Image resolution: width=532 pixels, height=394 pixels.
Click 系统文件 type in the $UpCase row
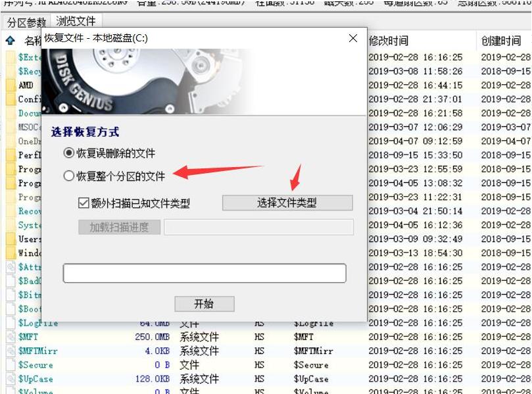pos(199,379)
